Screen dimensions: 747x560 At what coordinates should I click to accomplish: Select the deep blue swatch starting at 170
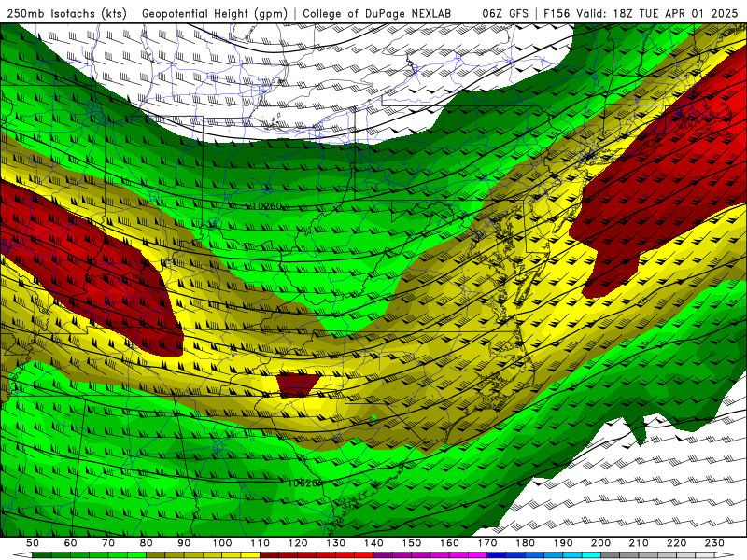497,554
